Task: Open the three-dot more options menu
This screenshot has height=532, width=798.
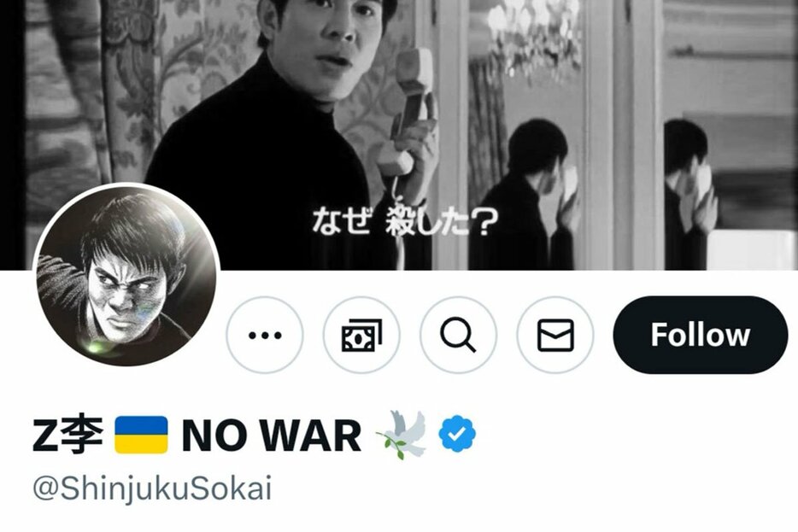Action: pyautogui.click(x=265, y=335)
